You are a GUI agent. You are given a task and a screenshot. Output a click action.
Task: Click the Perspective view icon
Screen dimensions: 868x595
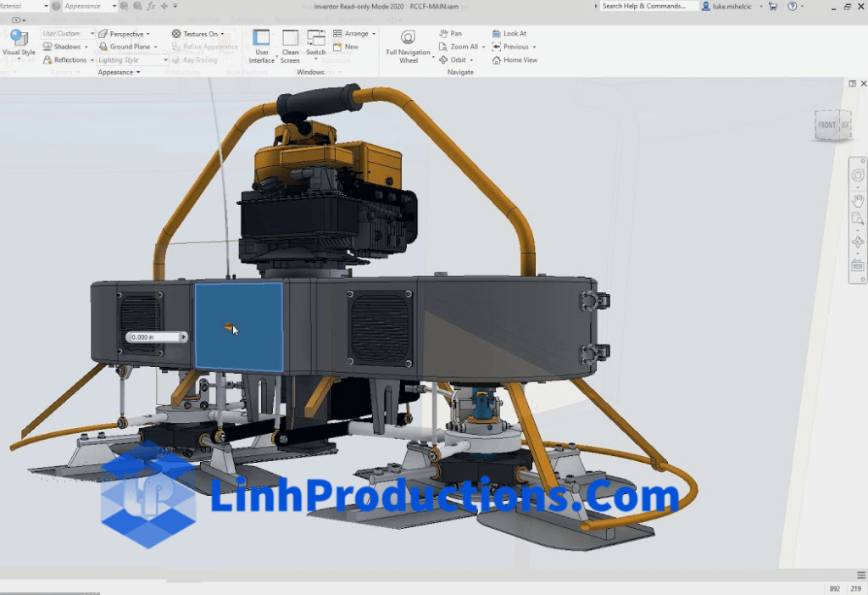point(103,34)
